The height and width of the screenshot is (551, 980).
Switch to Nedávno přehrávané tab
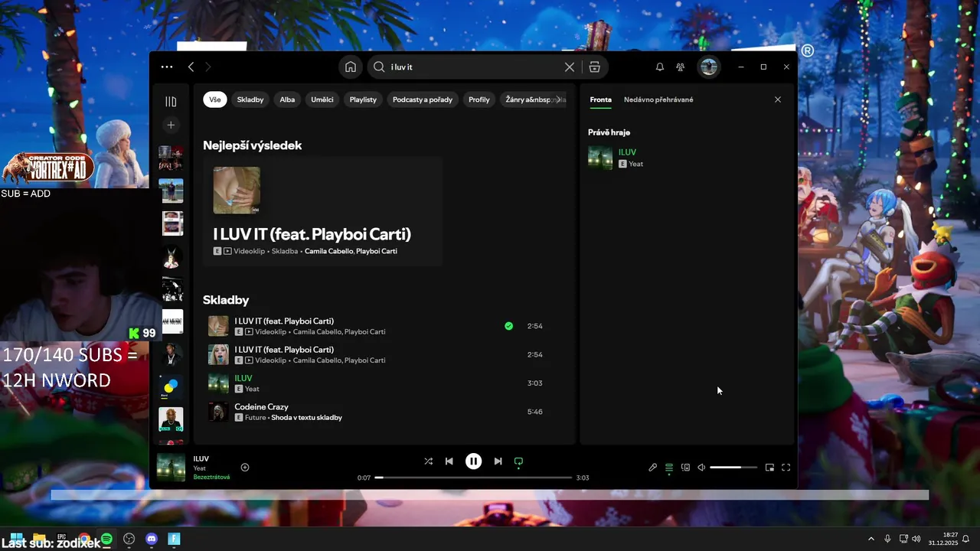(658, 99)
